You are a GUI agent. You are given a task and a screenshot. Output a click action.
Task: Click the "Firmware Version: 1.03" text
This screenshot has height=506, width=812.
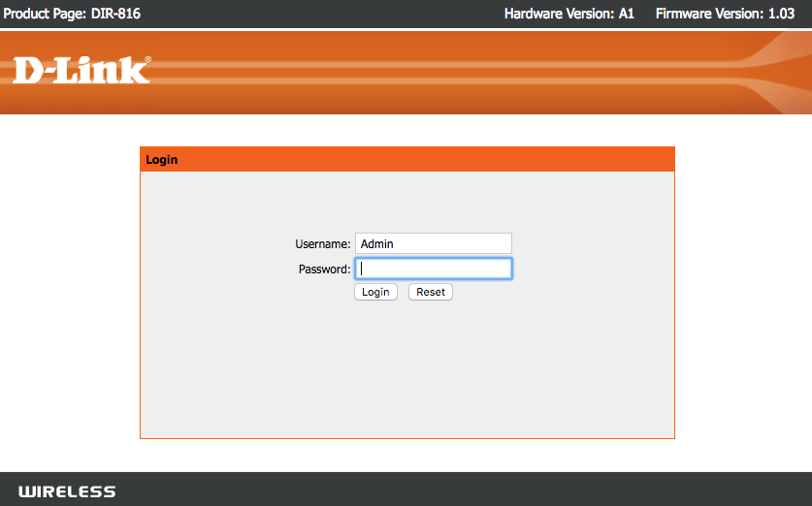click(725, 14)
